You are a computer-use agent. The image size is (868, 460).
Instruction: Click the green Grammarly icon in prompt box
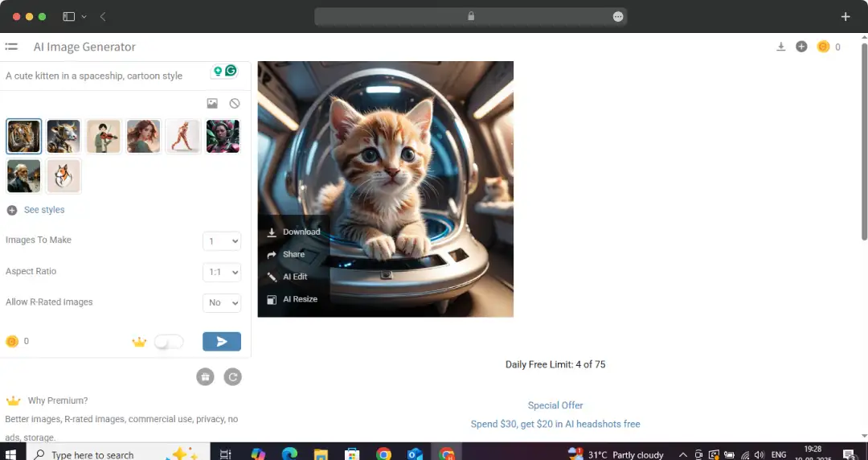pyautogui.click(x=231, y=71)
